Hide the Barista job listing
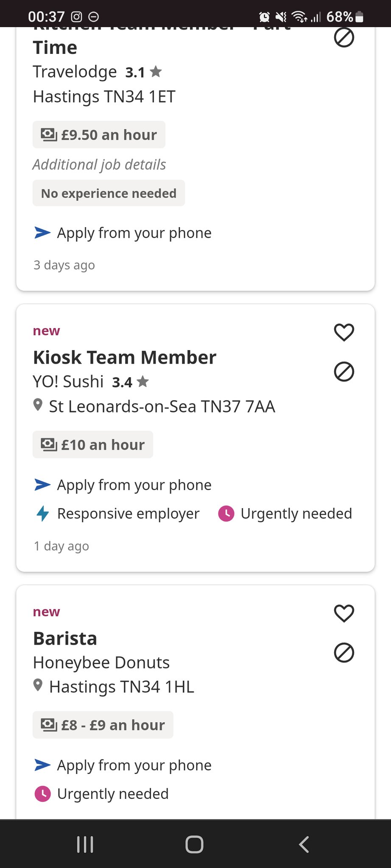Screen dimensions: 391x868 [344, 653]
